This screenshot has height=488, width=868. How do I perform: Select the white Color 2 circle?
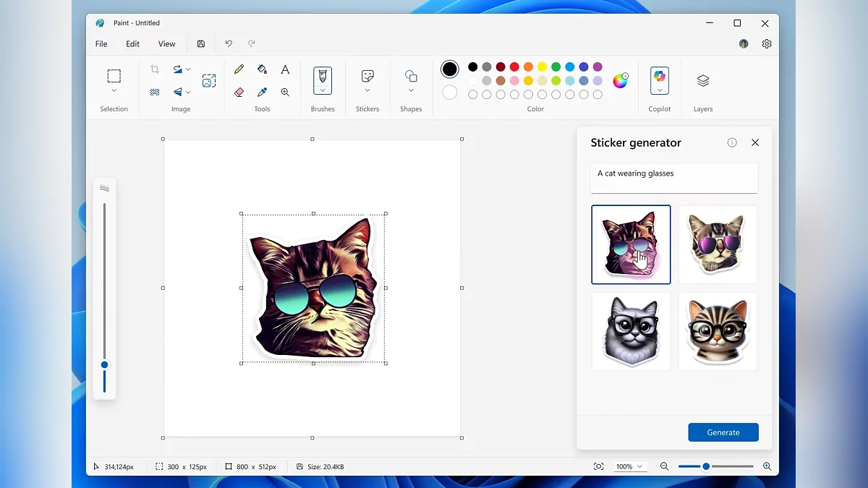coord(450,93)
